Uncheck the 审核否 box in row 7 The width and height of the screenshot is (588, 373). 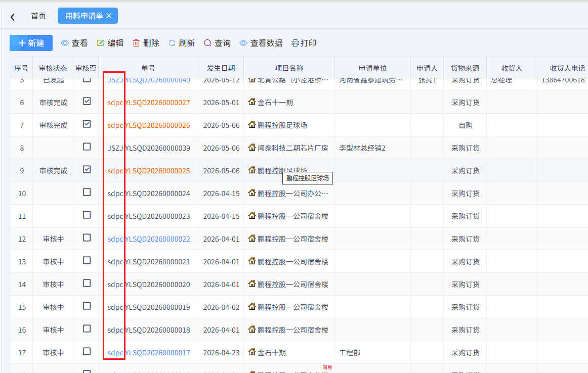coord(87,124)
